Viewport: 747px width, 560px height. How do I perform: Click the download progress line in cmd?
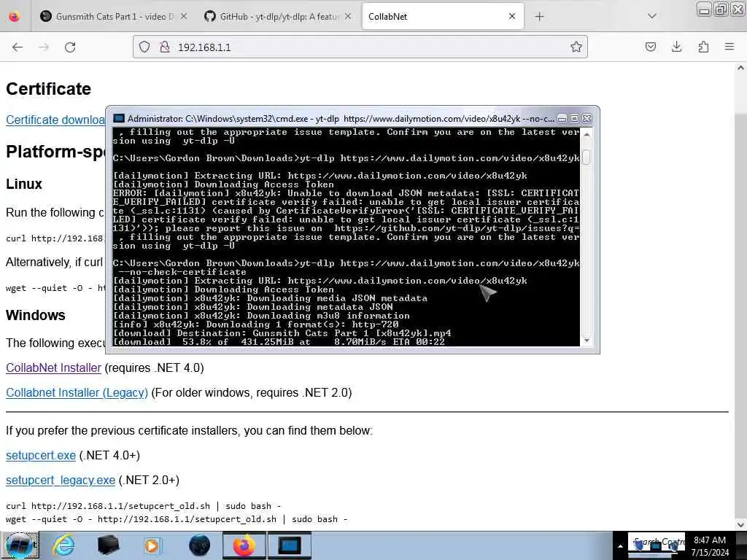pos(279,342)
